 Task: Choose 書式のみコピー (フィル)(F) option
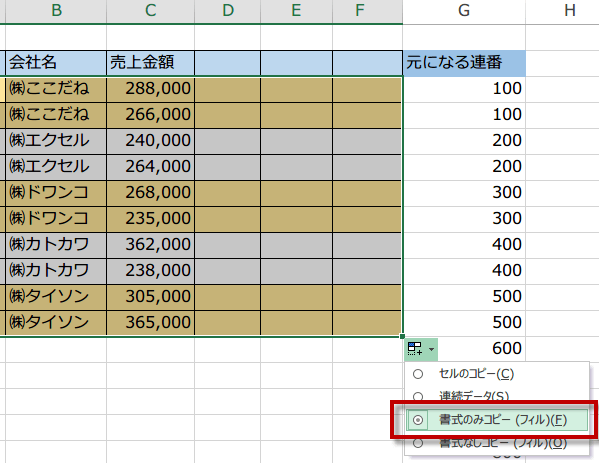(x=496, y=420)
